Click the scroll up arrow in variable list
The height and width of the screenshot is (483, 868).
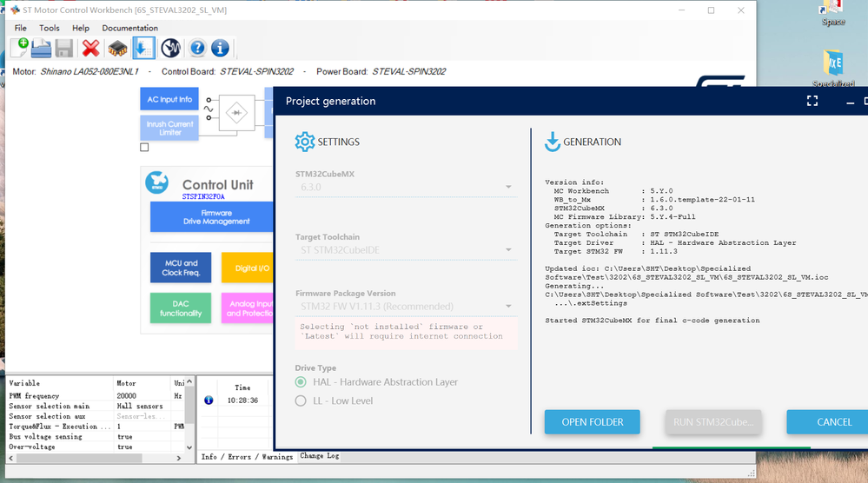pyautogui.click(x=189, y=381)
